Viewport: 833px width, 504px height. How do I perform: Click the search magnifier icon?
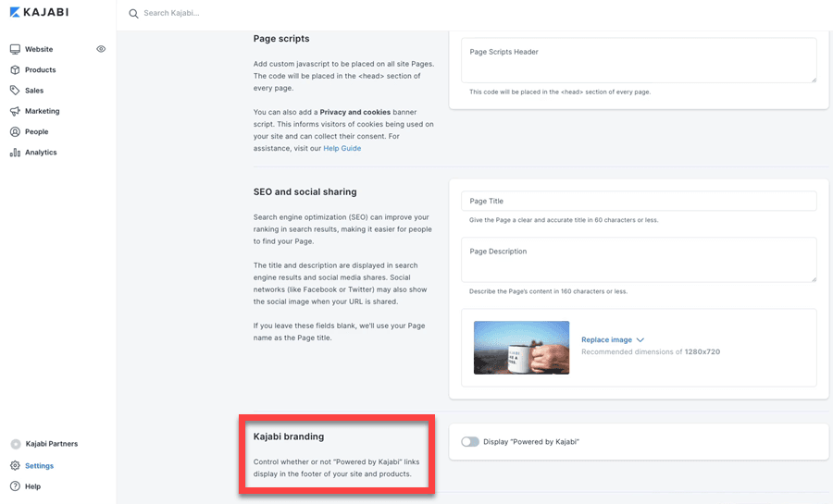pyautogui.click(x=133, y=14)
